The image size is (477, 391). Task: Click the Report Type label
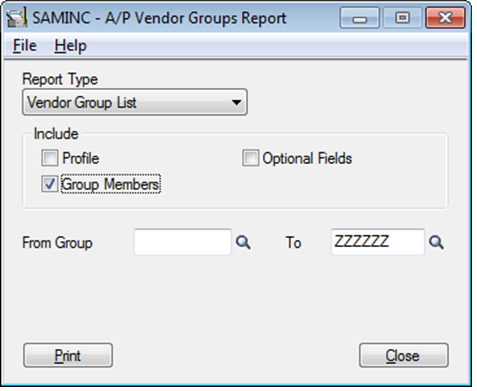(x=60, y=80)
